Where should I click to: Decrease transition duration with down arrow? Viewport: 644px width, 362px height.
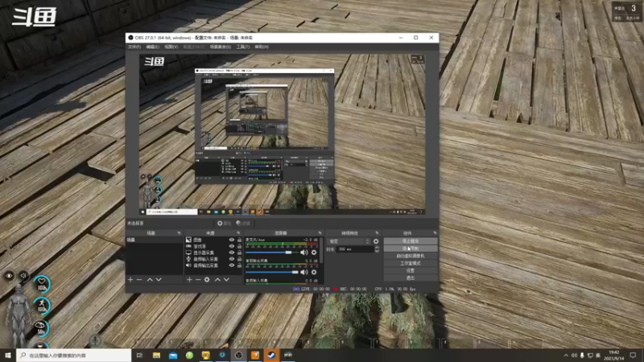click(x=377, y=251)
